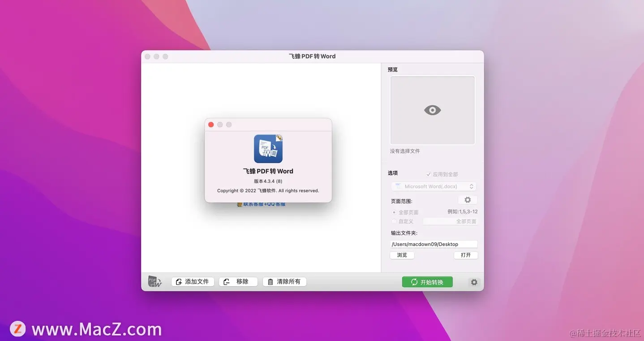The image size is (644, 341).
Task: Click the 飞蜂 PDF 转 Word name in About dialog
Action: (x=268, y=171)
